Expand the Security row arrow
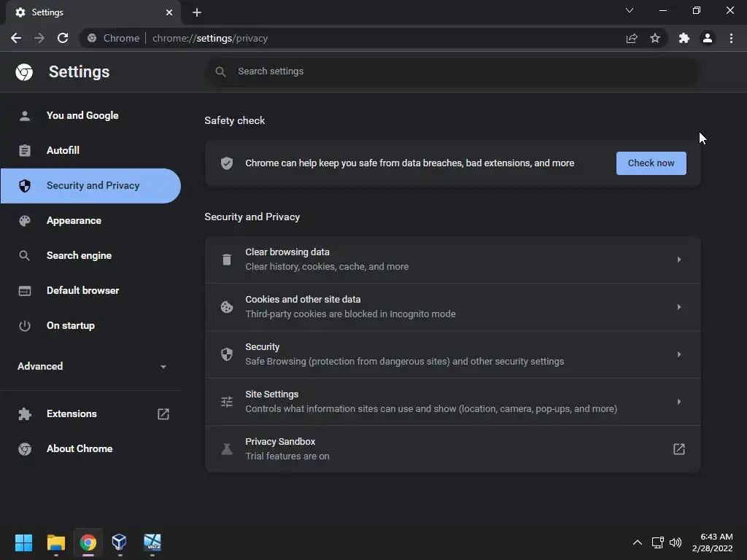Image resolution: width=747 pixels, height=560 pixels. [679, 354]
